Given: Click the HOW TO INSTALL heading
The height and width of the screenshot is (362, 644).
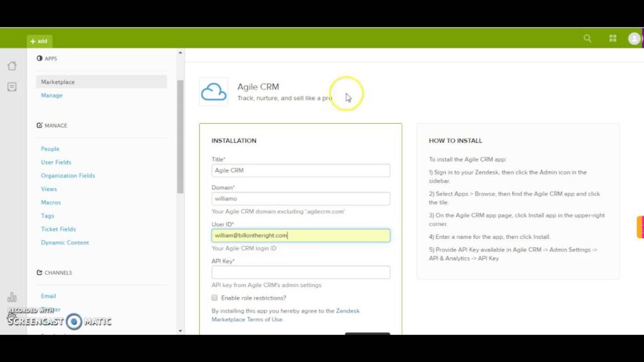Looking at the screenshot, I should 455,140.
